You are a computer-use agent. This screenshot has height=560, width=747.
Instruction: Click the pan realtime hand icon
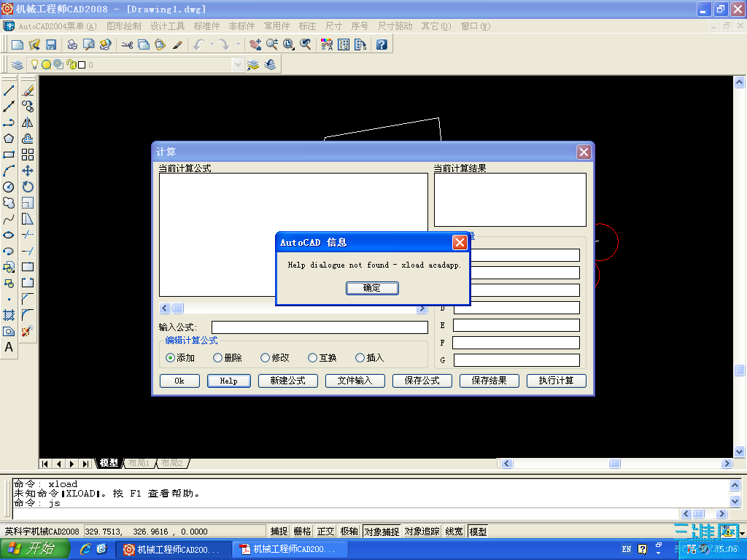click(x=255, y=44)
